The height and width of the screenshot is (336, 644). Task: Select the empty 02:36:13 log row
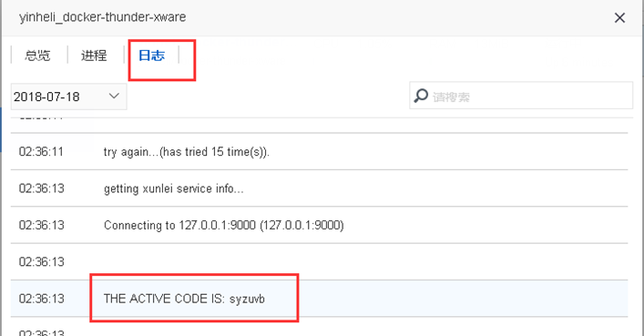(319, 261)
